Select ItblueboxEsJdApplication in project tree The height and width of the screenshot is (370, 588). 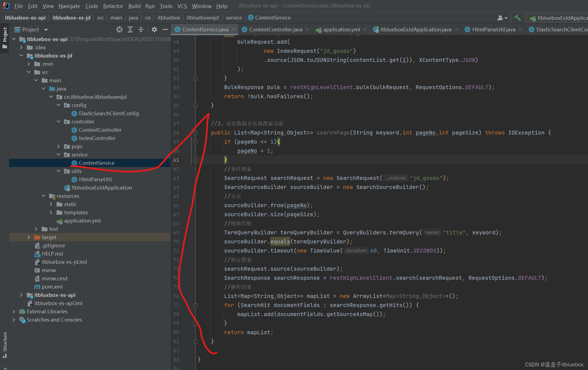pyautogui.click(x=102, y=188)
